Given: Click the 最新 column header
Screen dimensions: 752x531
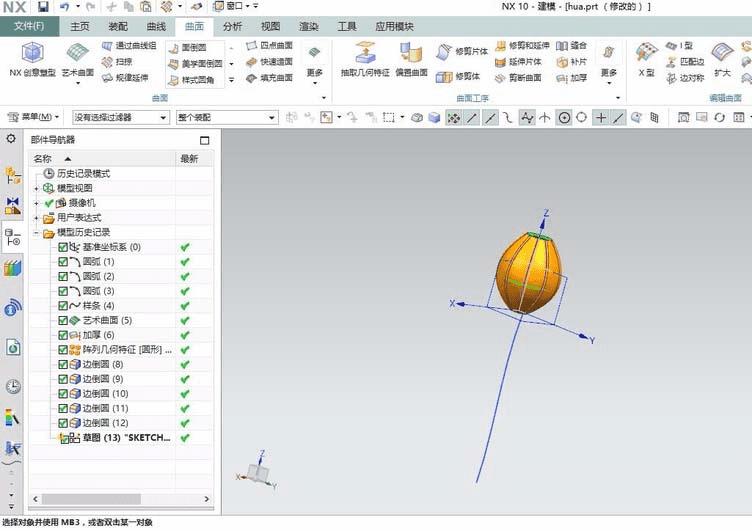Looking at the screenshot, I should coord(194,159).
